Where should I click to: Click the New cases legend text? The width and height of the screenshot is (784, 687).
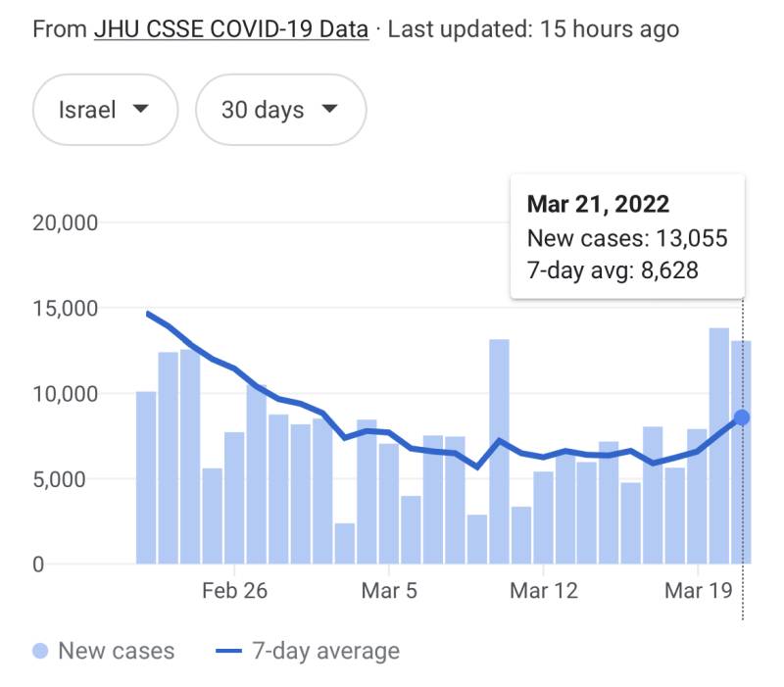pyautogui.click(x=117, y=651)
